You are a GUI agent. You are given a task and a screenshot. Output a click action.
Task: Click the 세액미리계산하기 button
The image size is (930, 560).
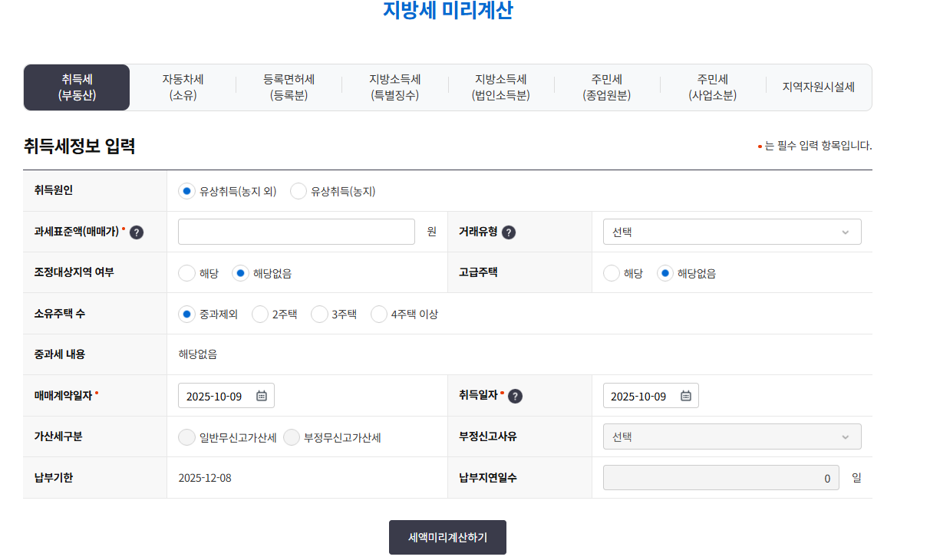tap(447, 537)
